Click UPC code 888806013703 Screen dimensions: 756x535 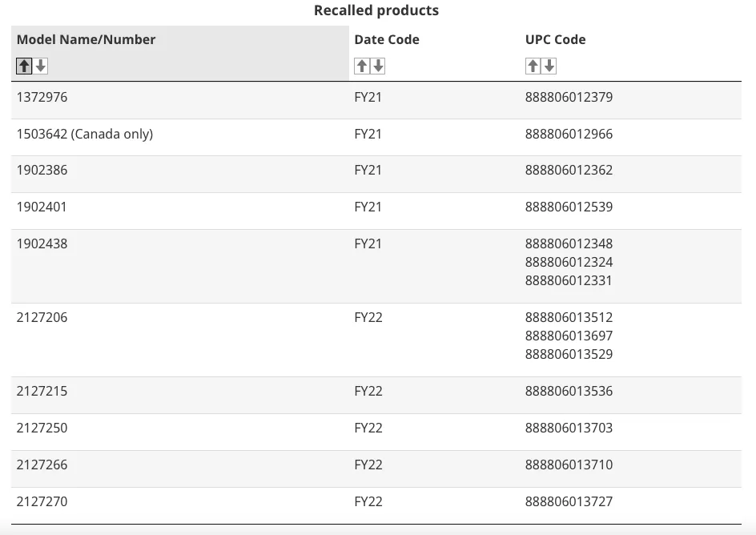[x=569, y=428]
